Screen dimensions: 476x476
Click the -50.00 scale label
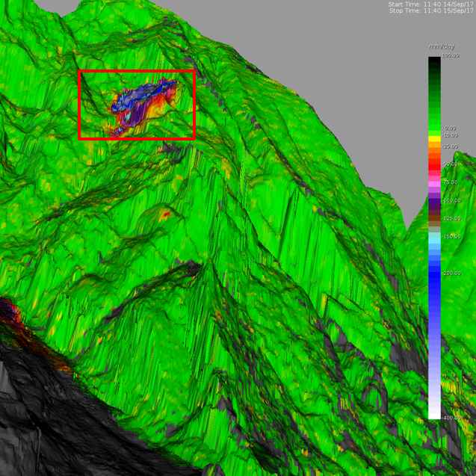coord(450,164)
